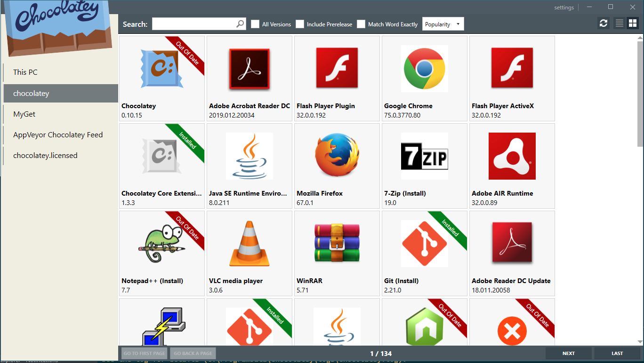The width and height of the screenshot is (644, 363).
Task: Click the Flash Player Plugin title
Action: [x=326, y=106]
